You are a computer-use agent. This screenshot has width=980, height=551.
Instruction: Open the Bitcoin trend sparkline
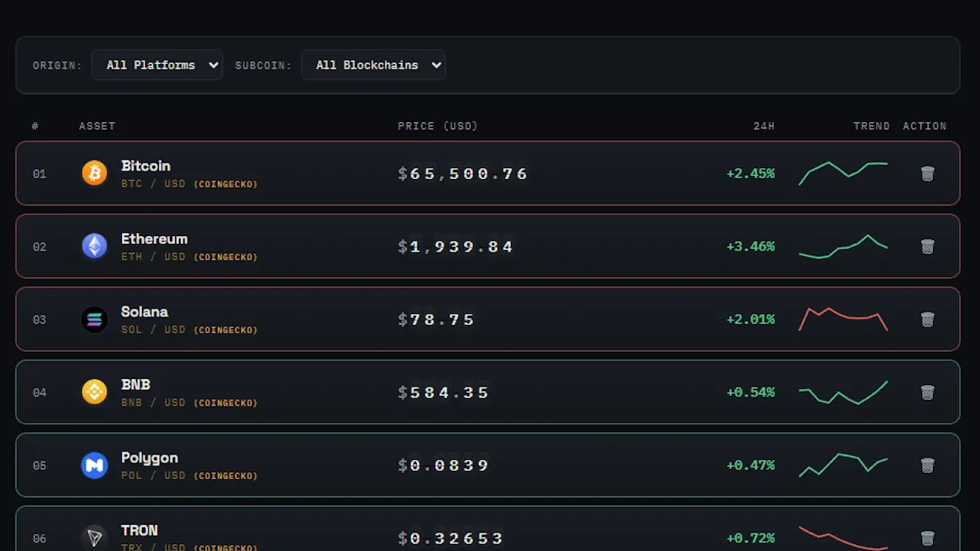[x=843, y=174]
